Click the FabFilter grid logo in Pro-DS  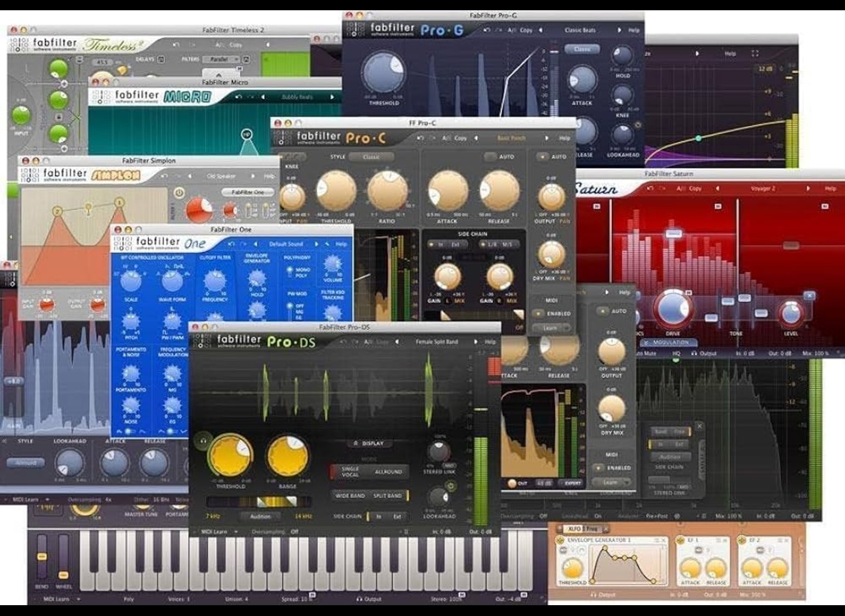click(x=203, y=341)
